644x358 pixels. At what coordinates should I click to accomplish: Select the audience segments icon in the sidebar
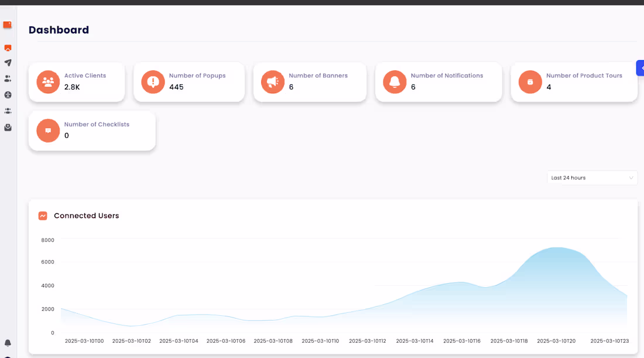8,110
